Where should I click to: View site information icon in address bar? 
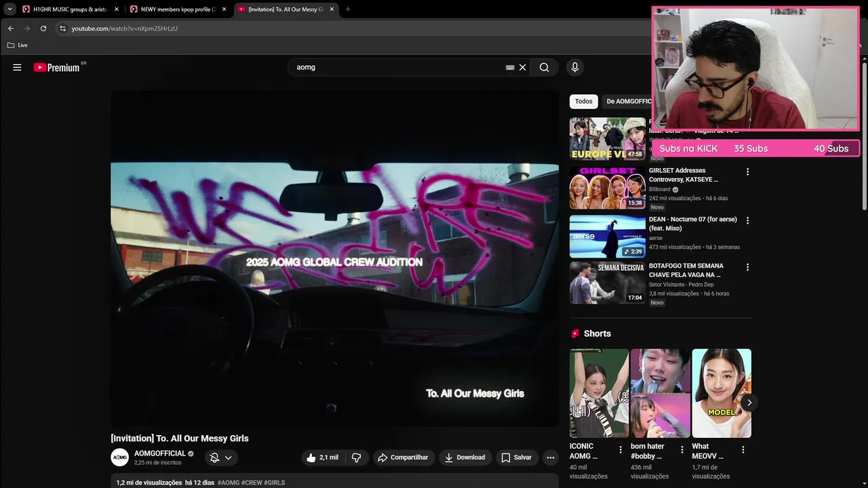(62, 28)
